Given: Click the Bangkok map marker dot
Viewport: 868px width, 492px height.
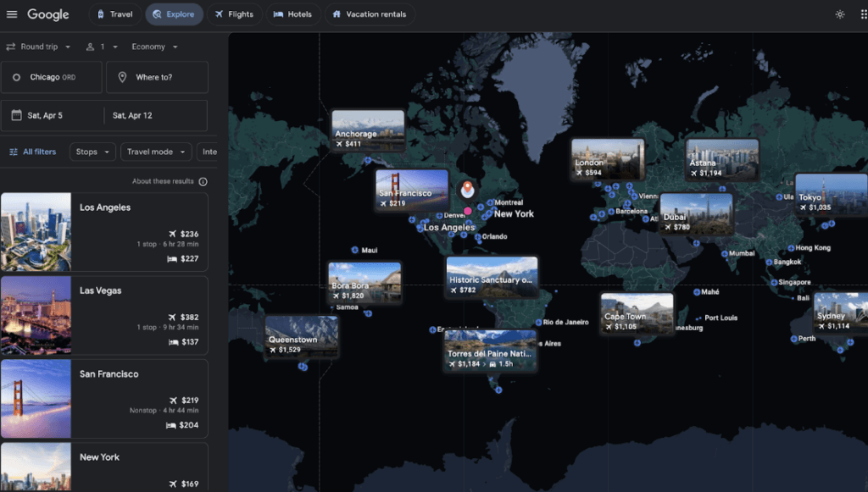Looking at the screenshot, I should pyautogui.click(x=769, y=262).
